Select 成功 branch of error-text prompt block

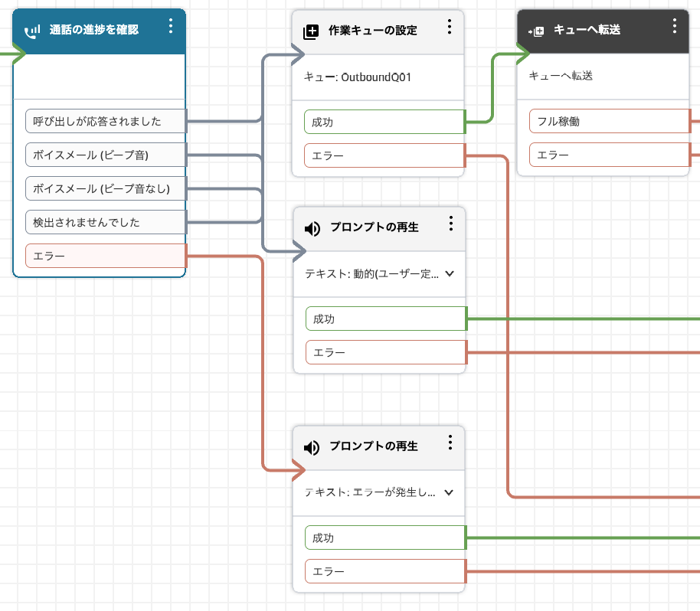click(385, 537)
